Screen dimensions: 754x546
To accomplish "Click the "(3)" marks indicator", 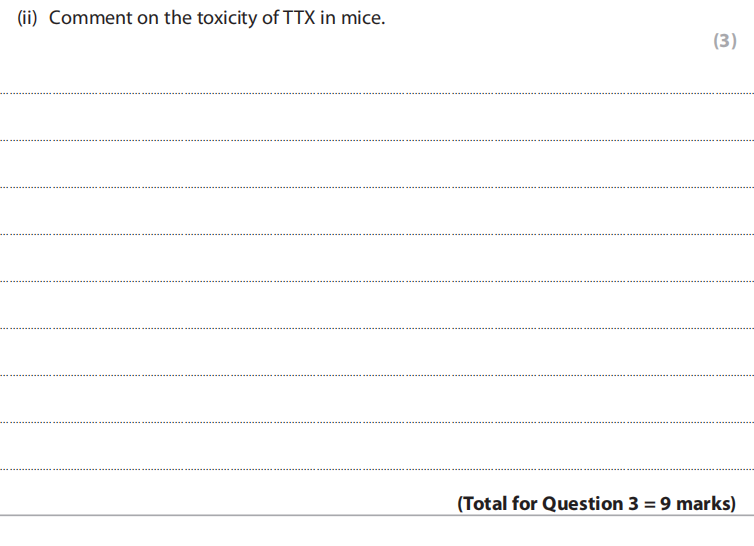I will (724, 41).
